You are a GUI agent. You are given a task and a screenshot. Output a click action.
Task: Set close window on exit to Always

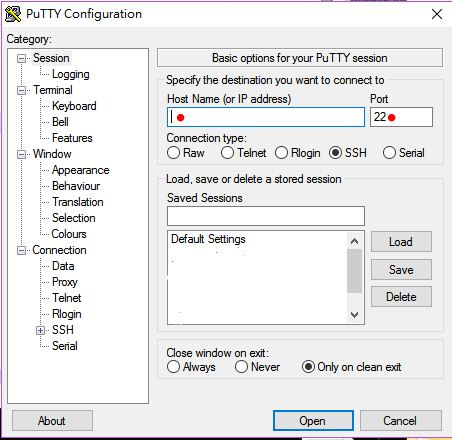pyautogui.click(x=173, y=367)
